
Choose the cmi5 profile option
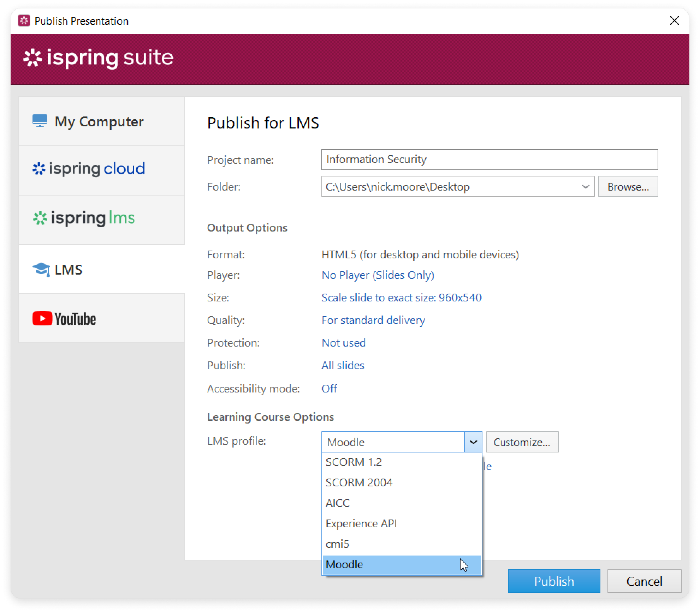tap(337, 544)
